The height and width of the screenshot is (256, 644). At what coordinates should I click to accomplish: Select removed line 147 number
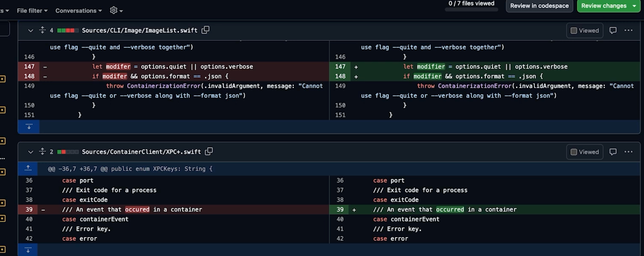[29, 67]
